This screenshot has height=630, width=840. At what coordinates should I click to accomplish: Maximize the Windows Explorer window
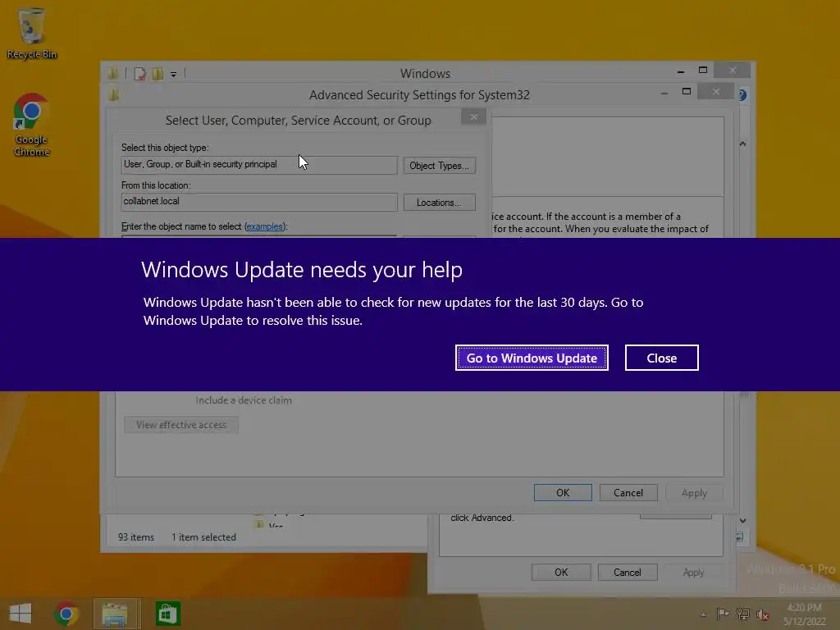[x=703, y=71]
